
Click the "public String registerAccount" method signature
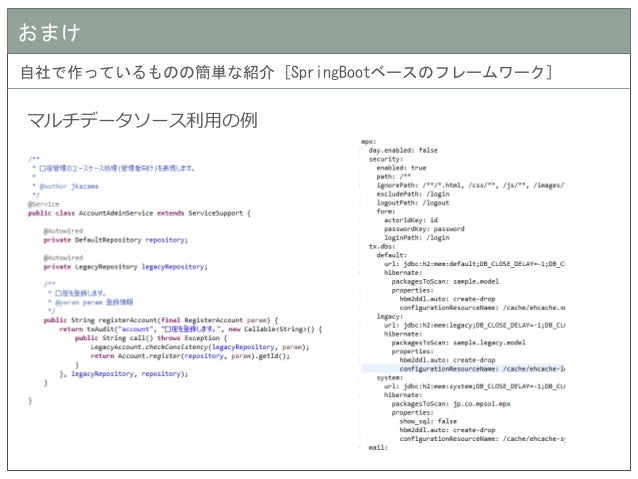[161, 320]
